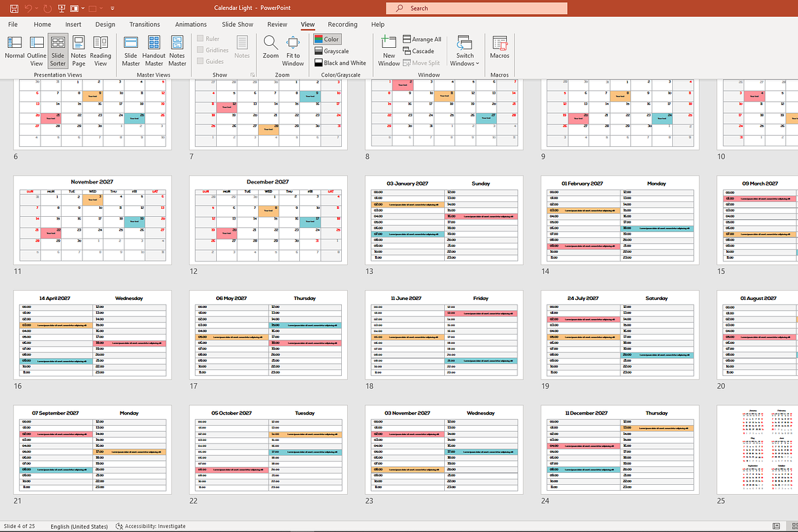Open Notes Page view
798x532 pixels.
[x=78, y=51]
